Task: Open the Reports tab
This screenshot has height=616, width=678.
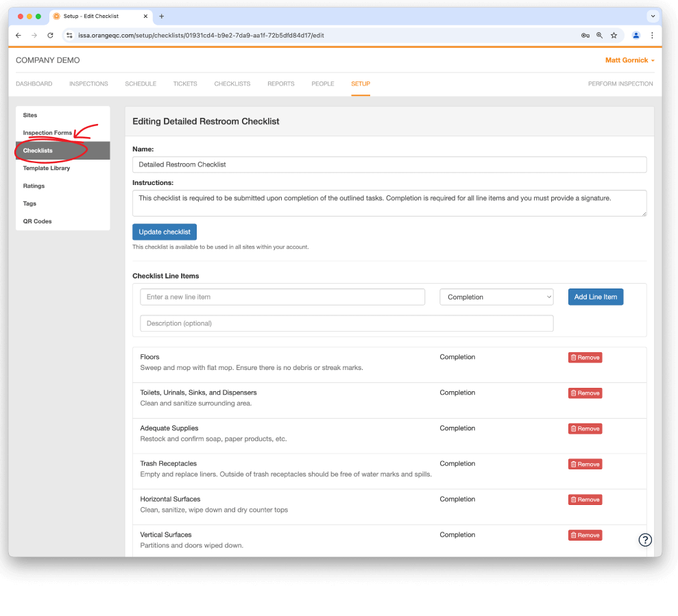Action: point(280,84)
